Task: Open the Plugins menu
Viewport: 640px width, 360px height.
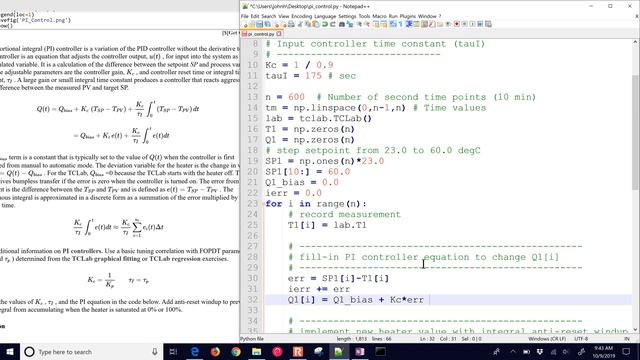Action: 408,16
